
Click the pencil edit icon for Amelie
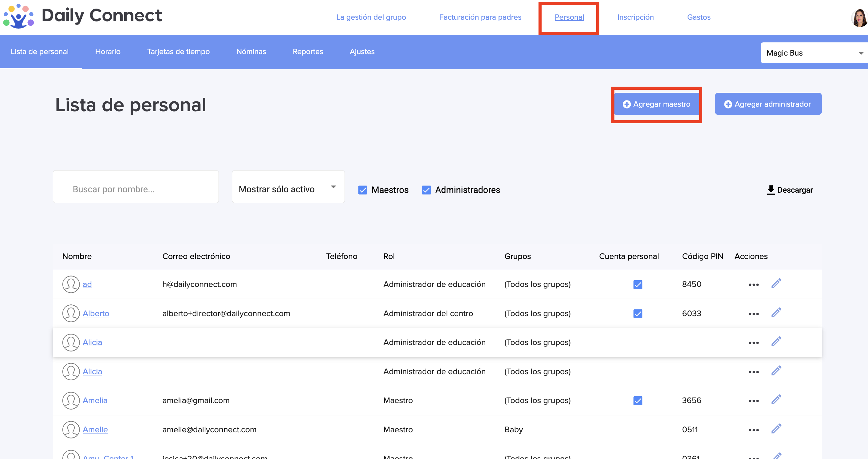[776, 429]
